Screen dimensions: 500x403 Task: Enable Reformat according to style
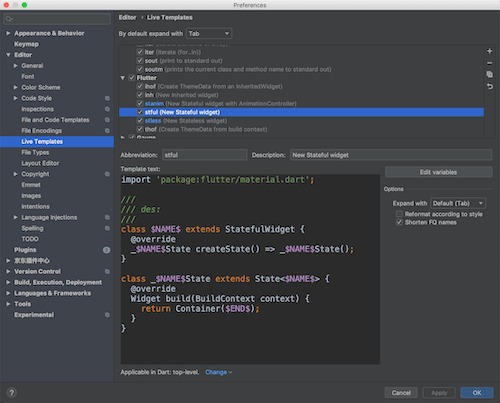[x=399, y=214]
